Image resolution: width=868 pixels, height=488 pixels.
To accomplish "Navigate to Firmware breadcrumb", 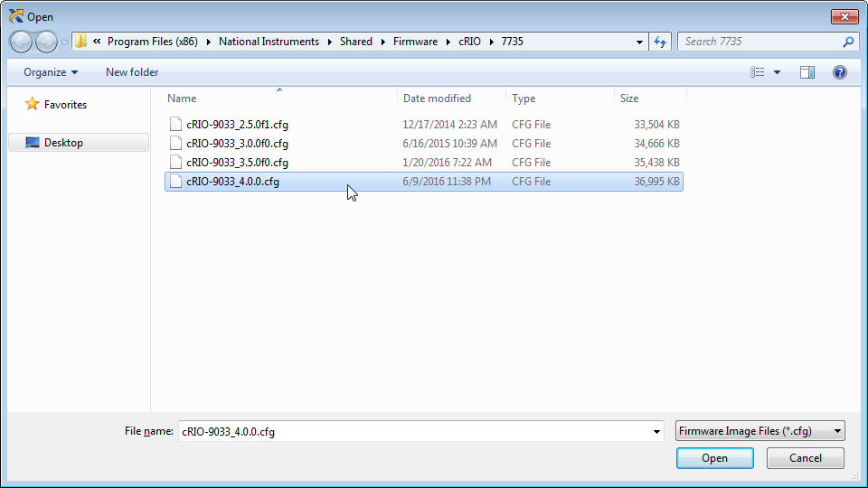I will tap(415, 42).
